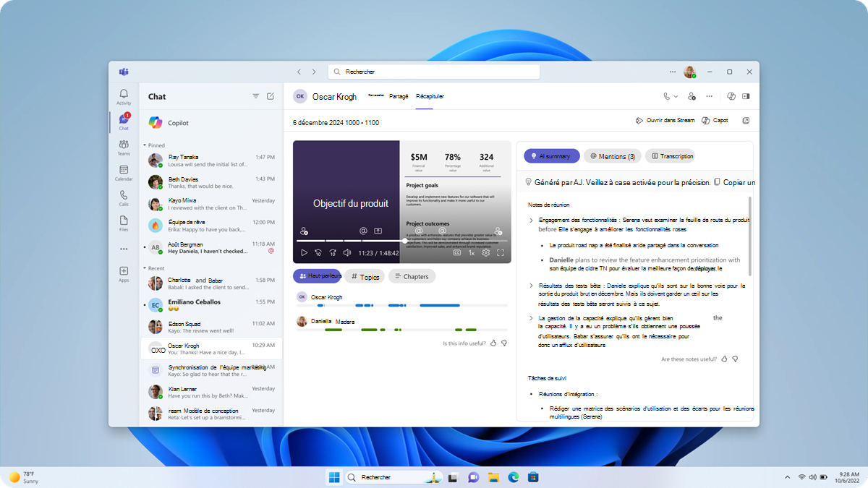Click Ouvrir dans Stream
The height and width of the screenshot is (488, 868).
click(x=665, y=121)
